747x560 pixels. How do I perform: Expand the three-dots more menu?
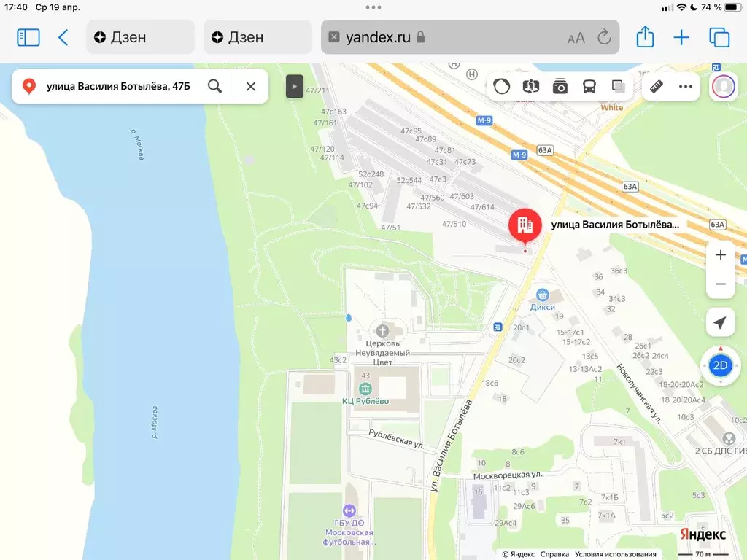point(685,86)
